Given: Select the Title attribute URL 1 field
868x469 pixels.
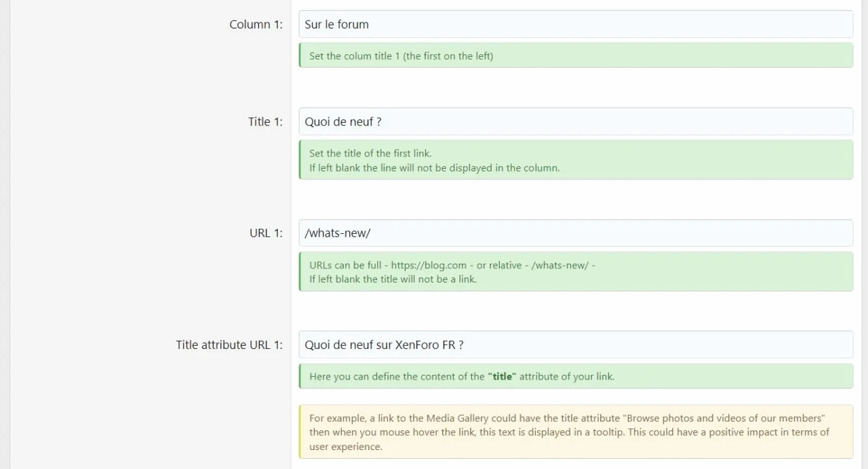Looking at the screenshot, I should (575, 344).
